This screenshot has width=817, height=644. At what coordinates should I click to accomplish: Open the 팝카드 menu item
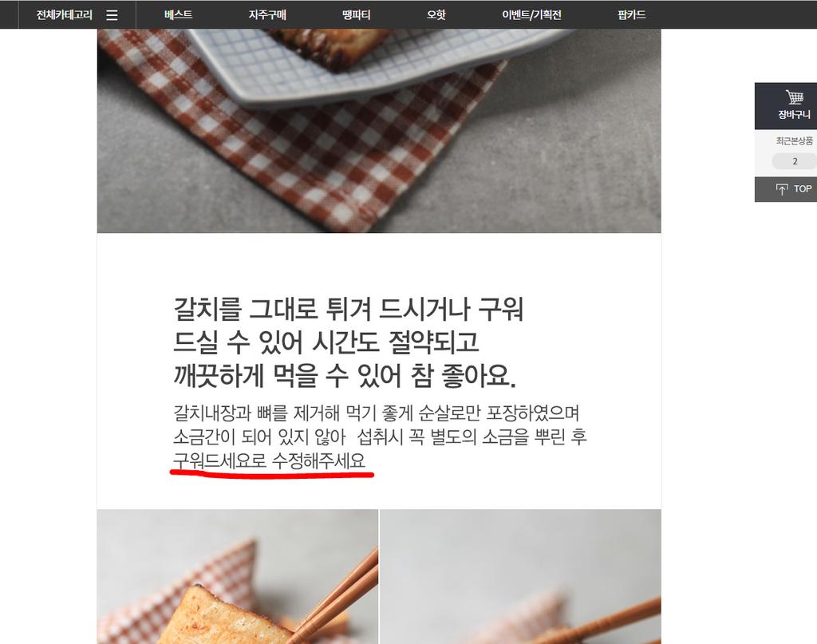pyautogui.click(x=632, y=14)
